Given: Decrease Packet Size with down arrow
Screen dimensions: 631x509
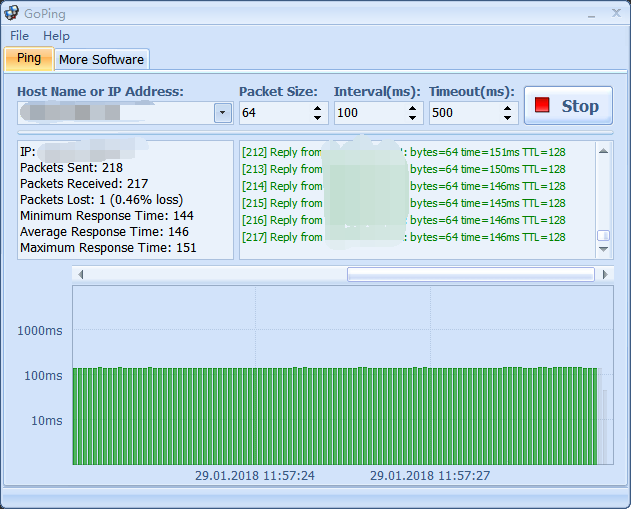Looking at the screenshot, I should [318, 118].
